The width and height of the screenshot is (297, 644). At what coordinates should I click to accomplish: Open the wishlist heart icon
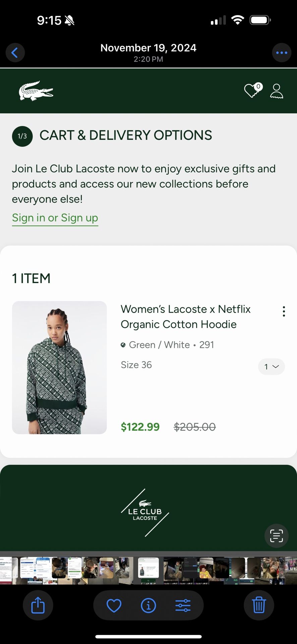coord(252,91)
